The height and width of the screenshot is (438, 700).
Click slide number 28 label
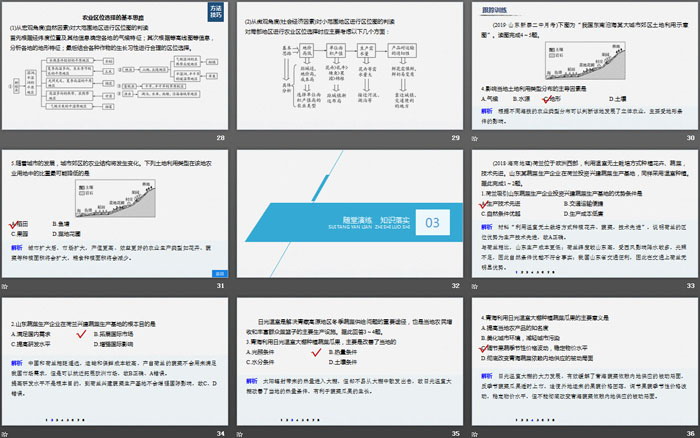pyautogui.click(x=221, y=138)
